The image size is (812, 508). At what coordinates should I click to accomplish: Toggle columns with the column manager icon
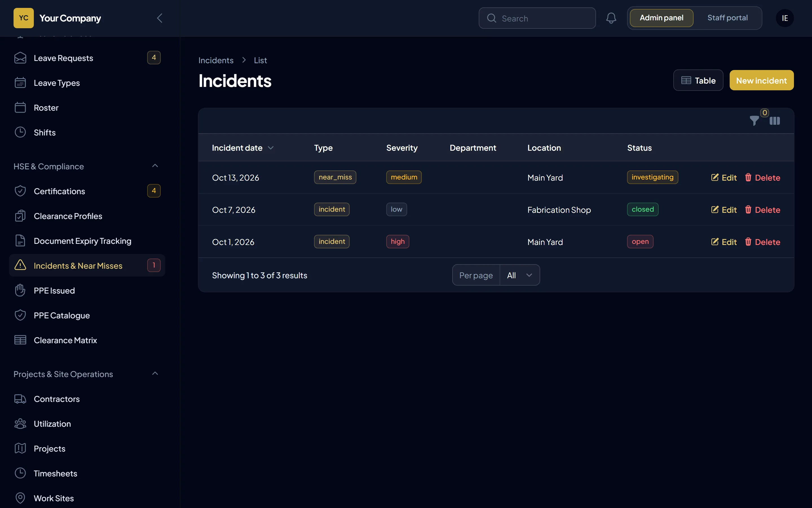pyautogui.click(x=775, y=121)
